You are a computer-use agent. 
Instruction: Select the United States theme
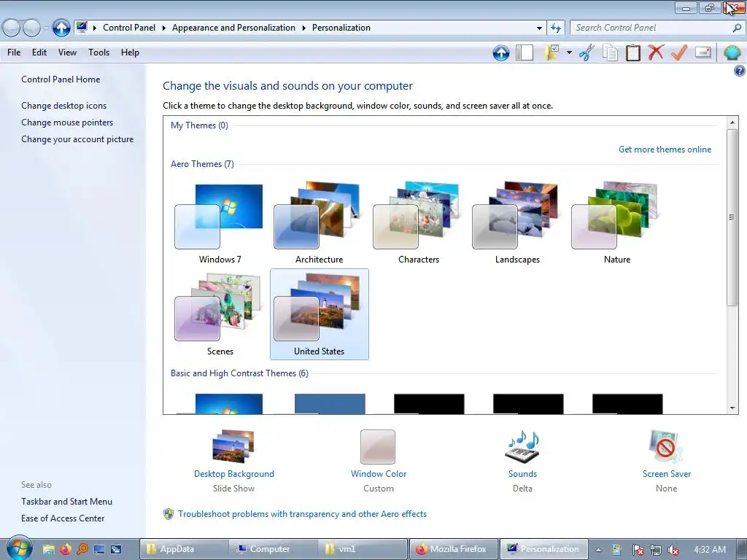click(320, 314)
